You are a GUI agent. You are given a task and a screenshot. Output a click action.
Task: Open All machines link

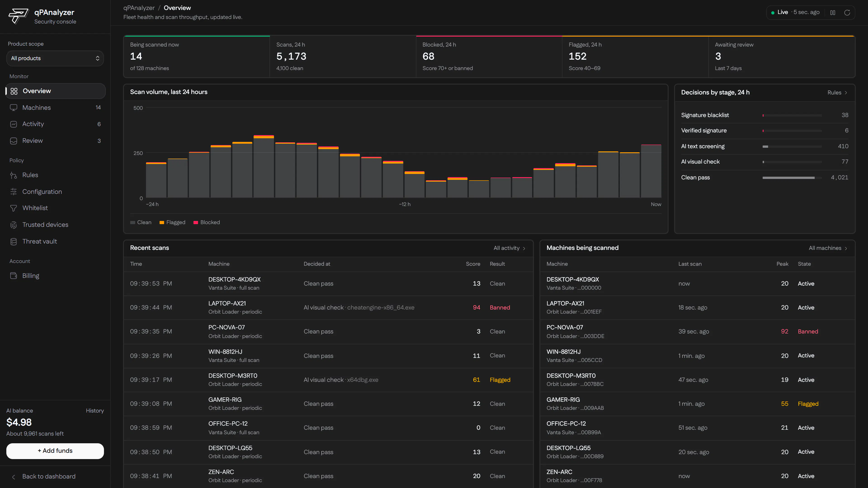(828, 248)
